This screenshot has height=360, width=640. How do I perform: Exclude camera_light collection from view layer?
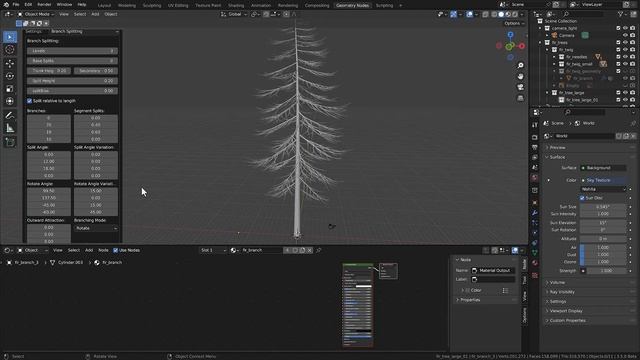[618, 28]
